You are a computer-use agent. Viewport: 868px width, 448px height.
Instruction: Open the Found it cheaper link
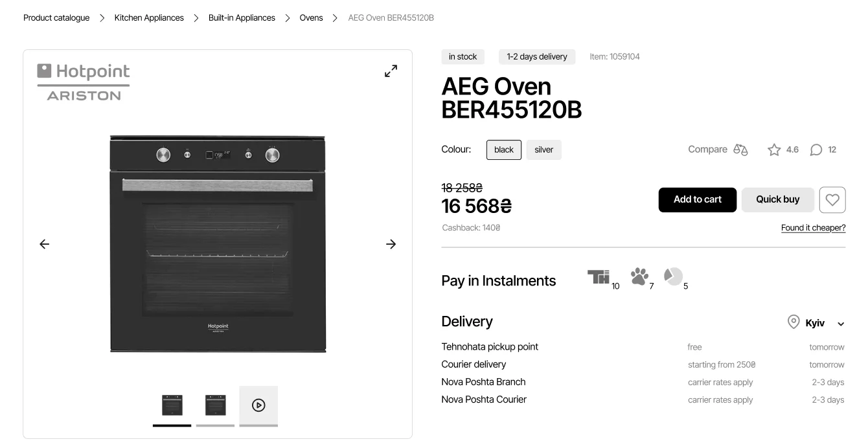click(x=813, y=227)
